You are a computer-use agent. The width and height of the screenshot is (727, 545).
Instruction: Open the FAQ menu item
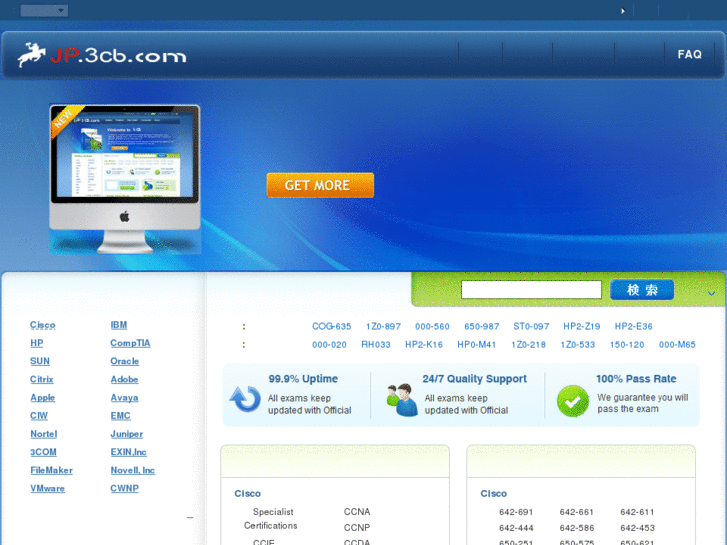click(x=689, y=55)
